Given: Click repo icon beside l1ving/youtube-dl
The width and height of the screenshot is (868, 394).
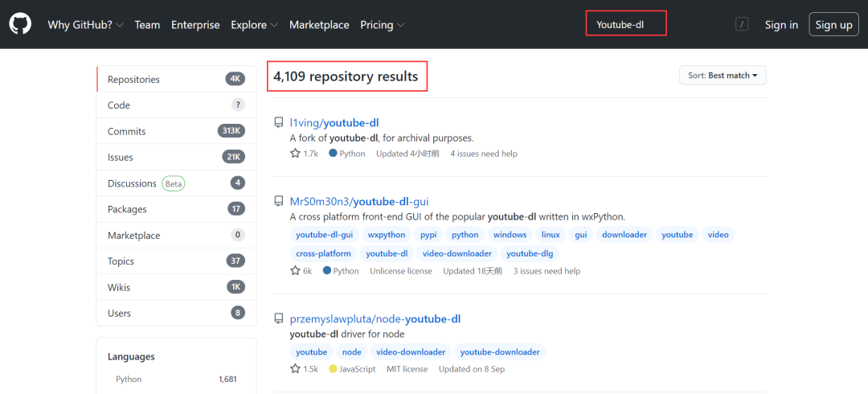Looking at the screenshot, I should [279, 123].
